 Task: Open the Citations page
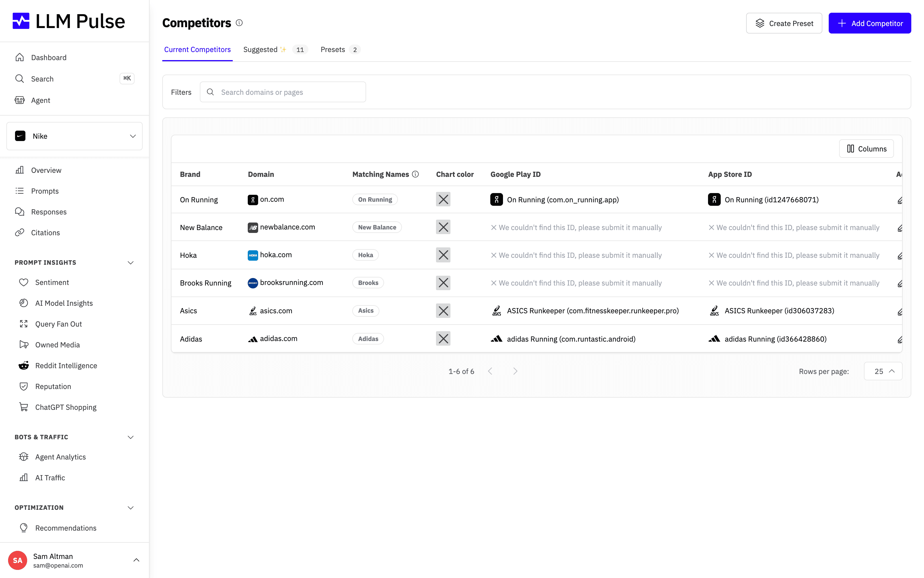pos(45,232)
